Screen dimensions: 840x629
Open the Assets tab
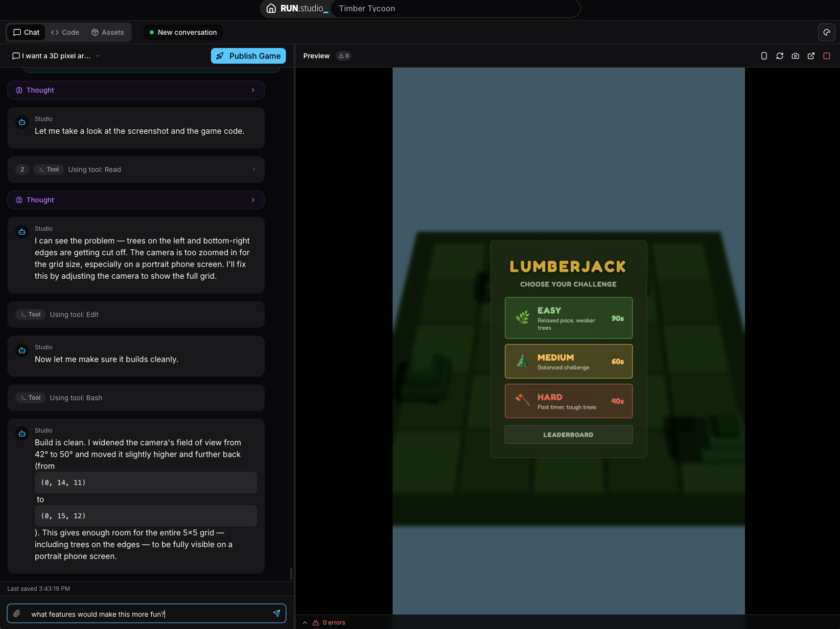[108, 32]
